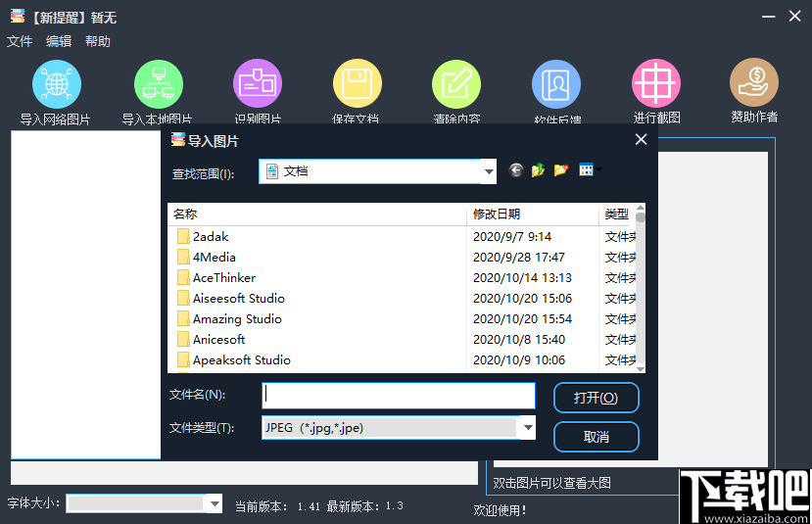Click the file list vertical scrollbar
This screenshot has height=524, width=812.
coord(641,287)
